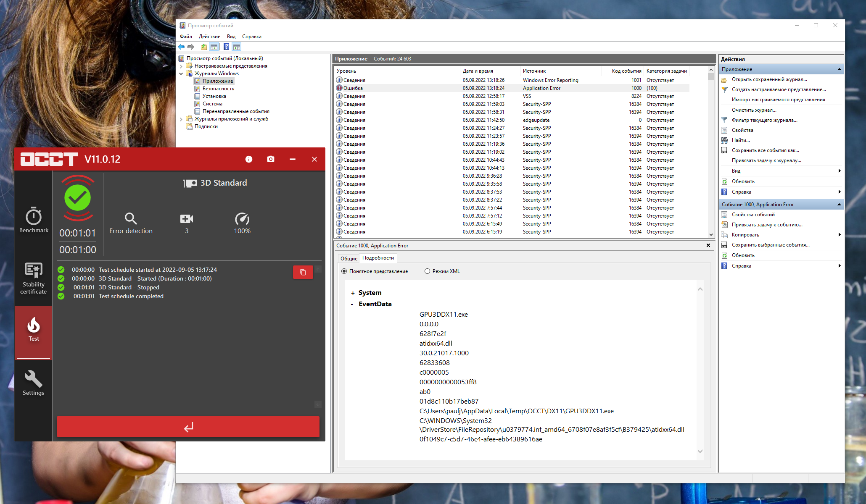Screen dimensions: 866x504
Task: Click the help question mark toolbar icon
Action: click(226, 47)
